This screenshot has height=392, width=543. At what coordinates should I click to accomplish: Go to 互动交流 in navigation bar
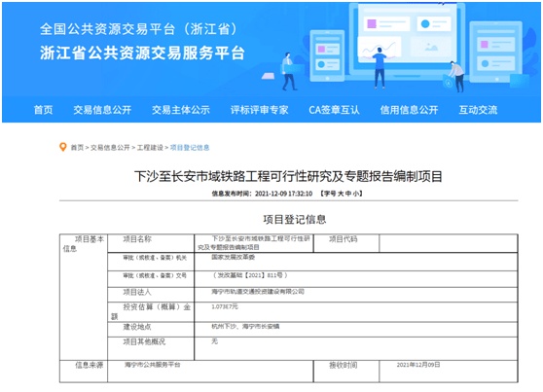click(478, 110)
